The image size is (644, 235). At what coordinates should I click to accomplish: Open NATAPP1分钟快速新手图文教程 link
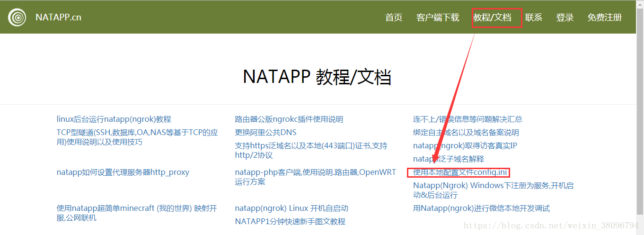tap(290, 222)
